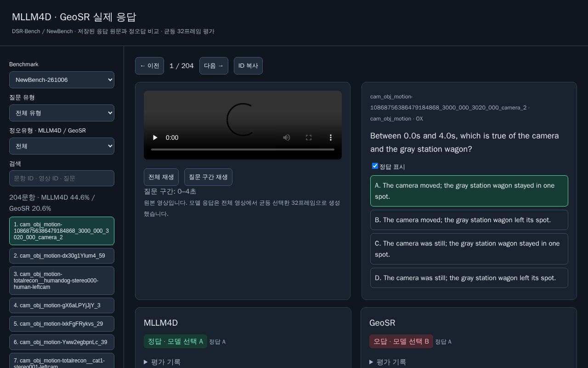Select answer B: camera moved, wagon left
The image size is (588, 368).
click(x=469, y=220)
